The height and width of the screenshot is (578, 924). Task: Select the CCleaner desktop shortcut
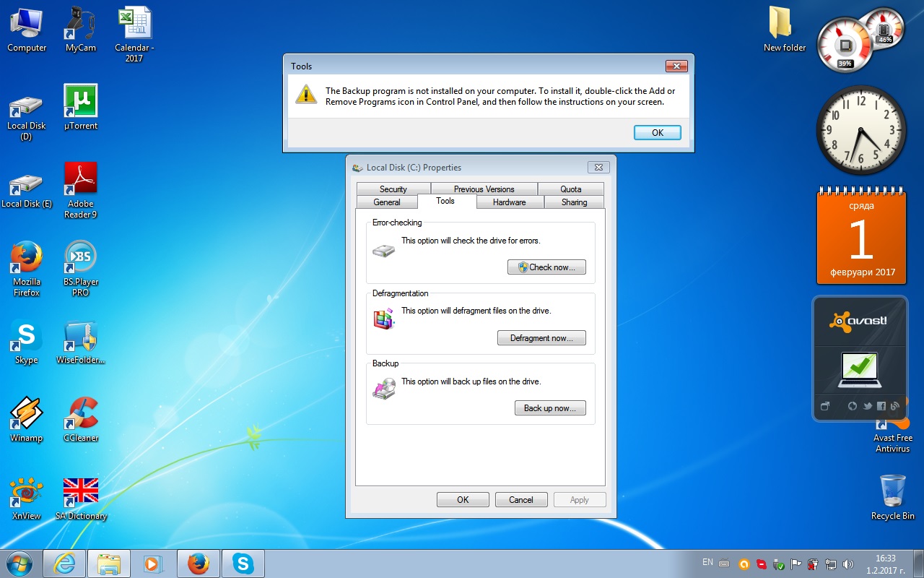point(81,419)
